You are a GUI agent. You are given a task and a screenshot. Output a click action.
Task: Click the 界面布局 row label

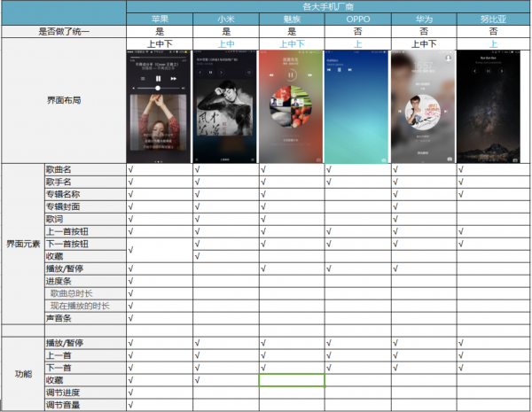[x=64, y=100]
